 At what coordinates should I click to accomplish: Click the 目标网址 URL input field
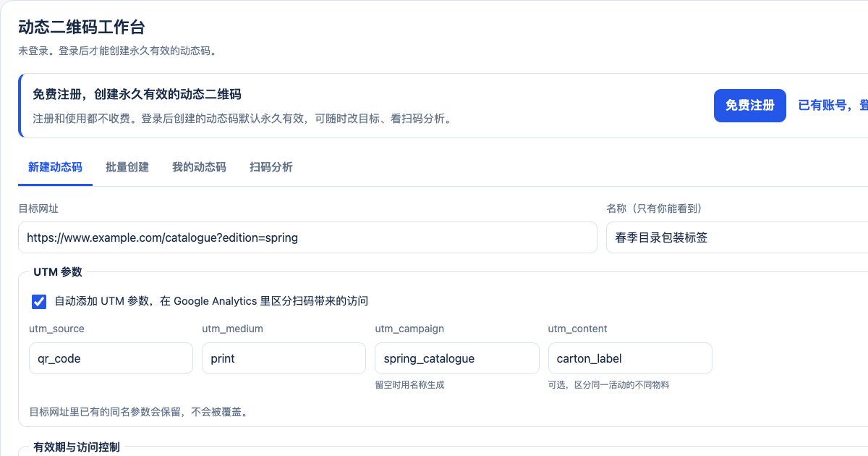pos(307,237)
